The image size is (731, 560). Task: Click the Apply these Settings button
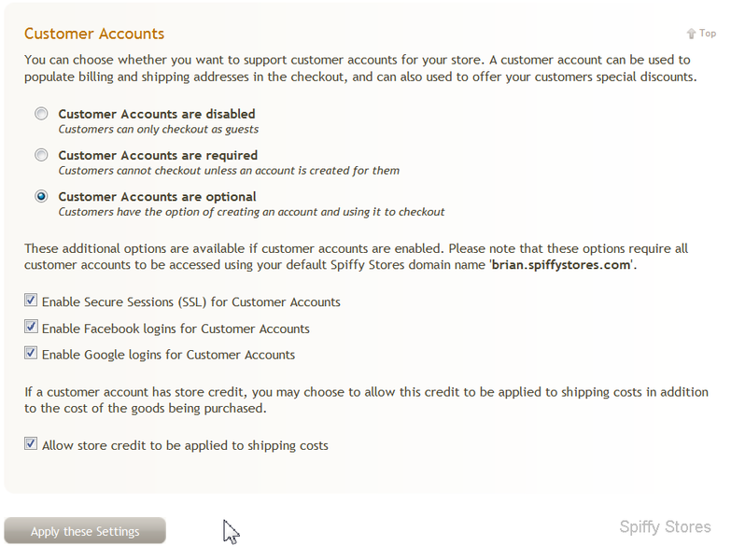coord(85,531)
